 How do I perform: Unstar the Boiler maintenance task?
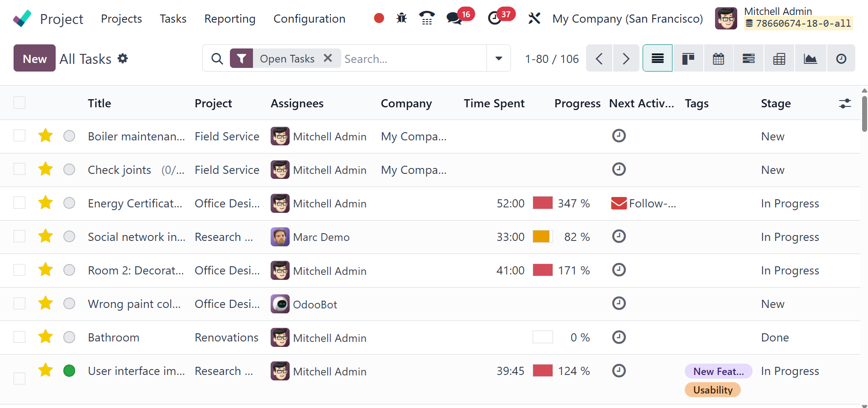(x=45, y=136)
